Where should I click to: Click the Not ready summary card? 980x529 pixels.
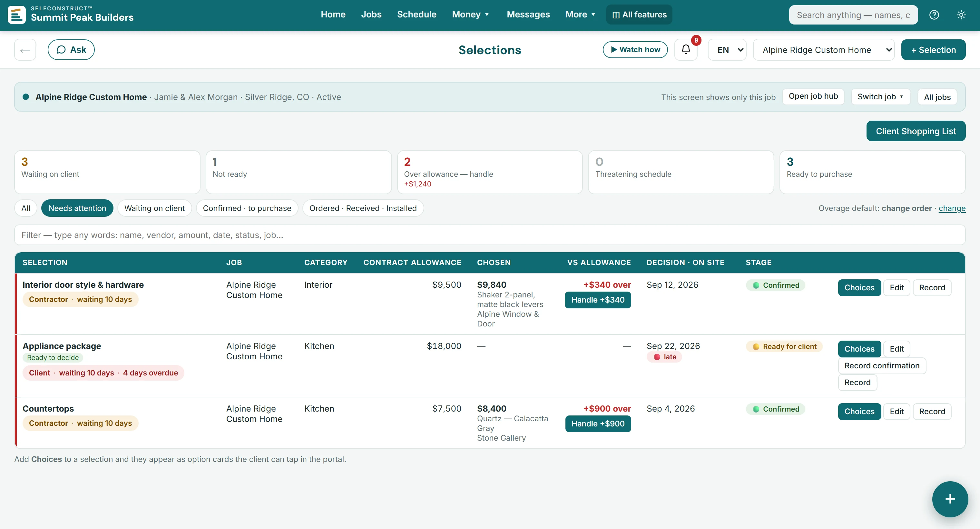pyautogui.click(x=298, y=172)
